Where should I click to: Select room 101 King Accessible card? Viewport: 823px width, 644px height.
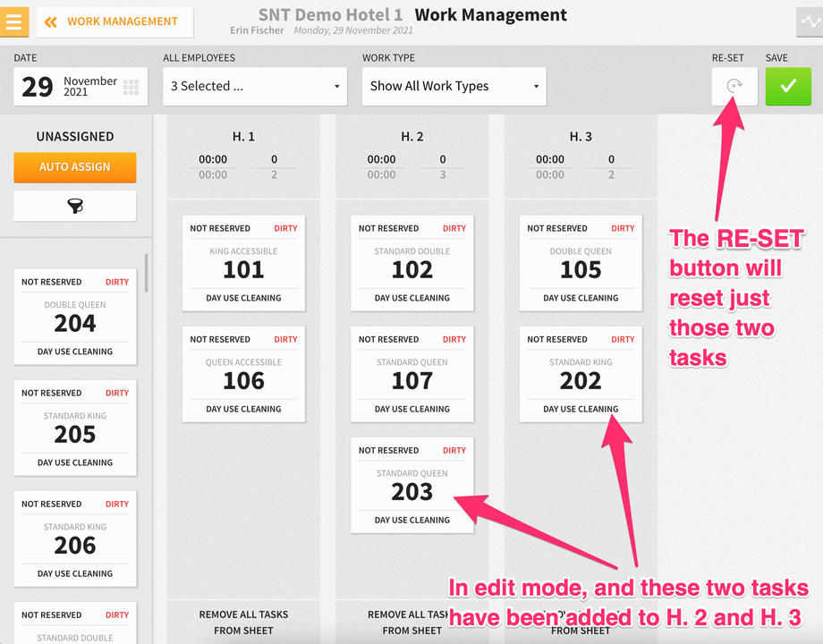click(x=243, y=263)
